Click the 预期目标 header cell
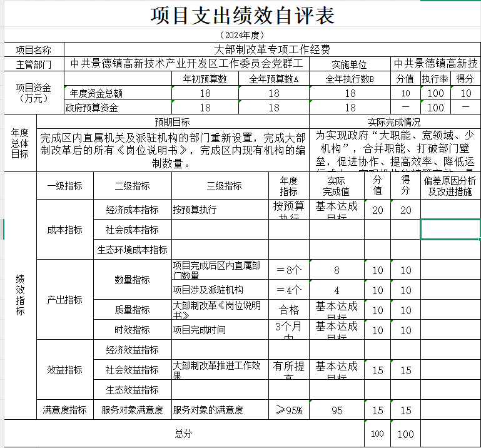This screenshot has height=448, width=481. coord(173,122)
